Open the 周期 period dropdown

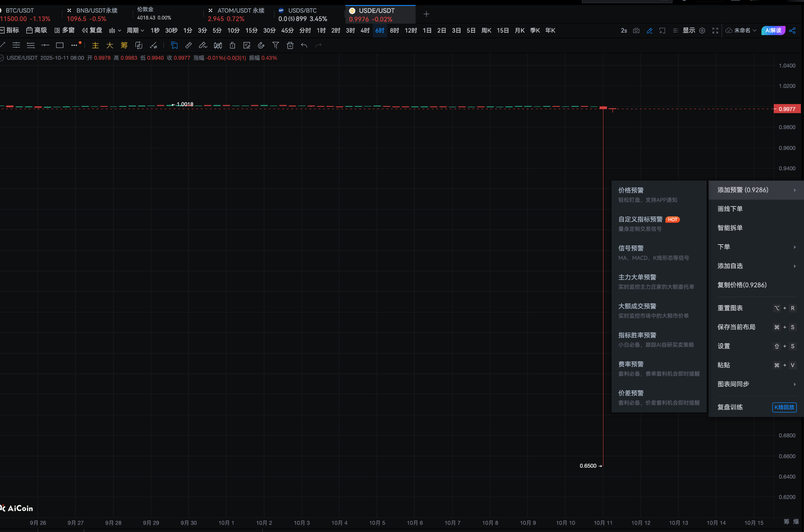pyautogui.click(x=135, y=31)
